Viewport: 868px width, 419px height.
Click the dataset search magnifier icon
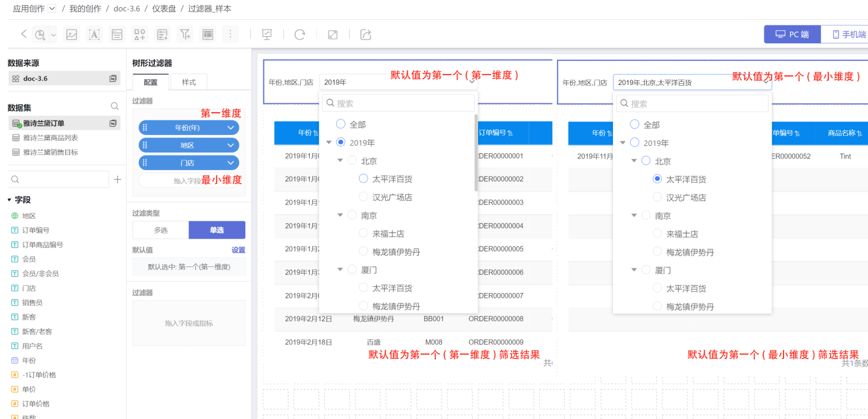tap(115, 107)
